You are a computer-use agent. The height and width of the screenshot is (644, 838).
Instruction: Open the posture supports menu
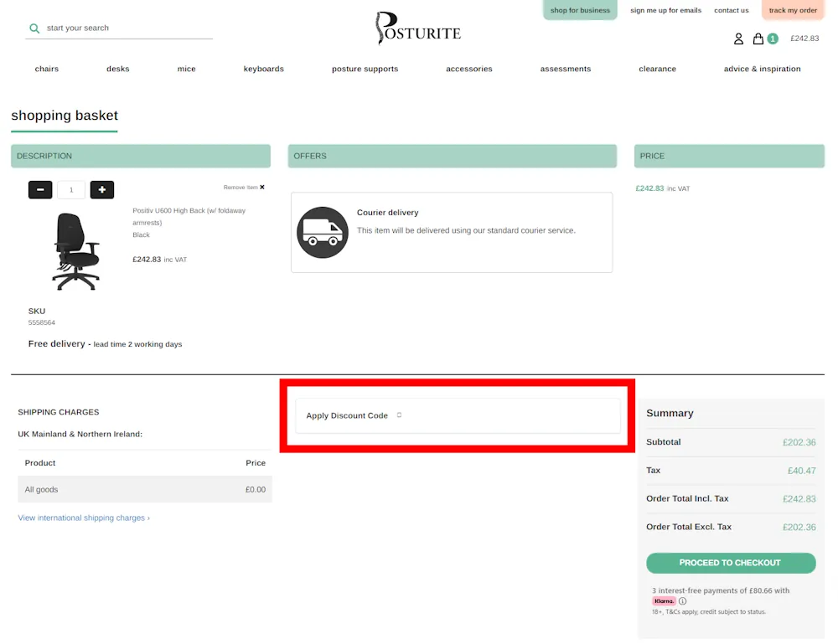365,69
